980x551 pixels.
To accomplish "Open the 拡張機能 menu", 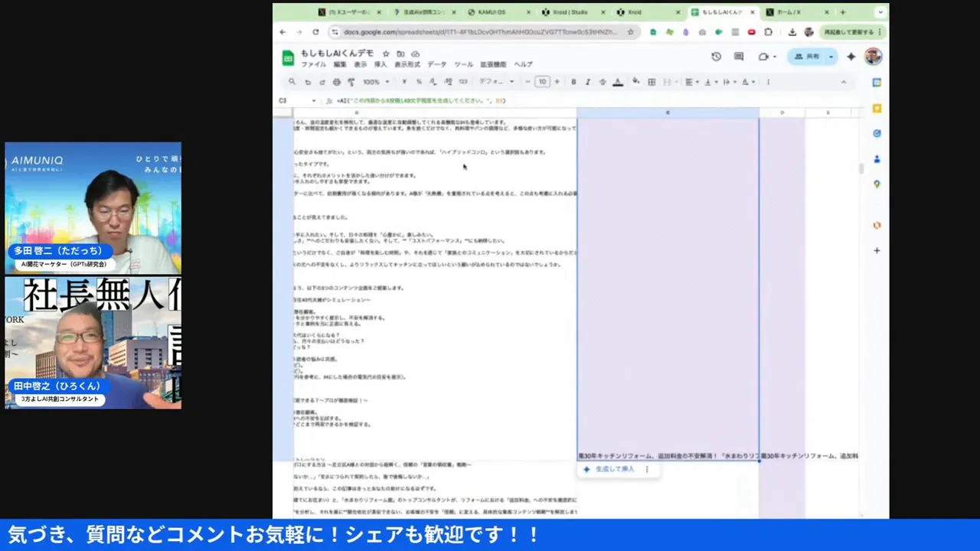I will coord(494,65).
